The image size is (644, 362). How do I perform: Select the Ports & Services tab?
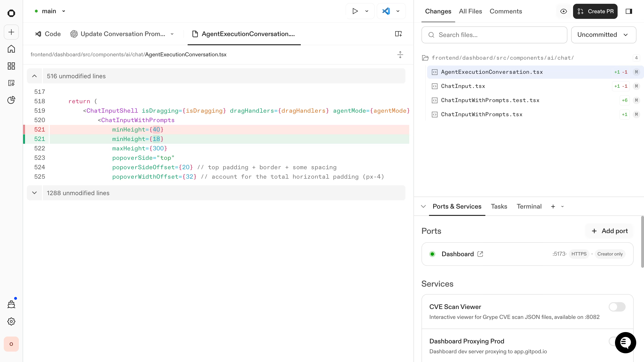[x=457, y=206]
